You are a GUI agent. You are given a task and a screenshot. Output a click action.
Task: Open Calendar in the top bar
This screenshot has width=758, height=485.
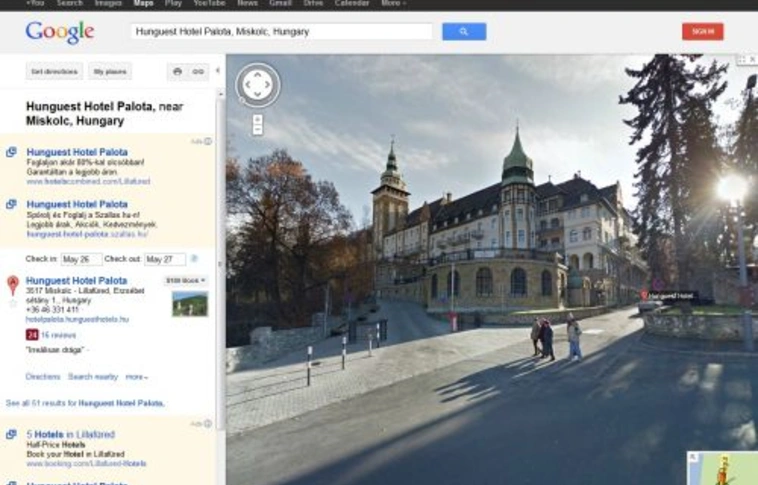352,3
